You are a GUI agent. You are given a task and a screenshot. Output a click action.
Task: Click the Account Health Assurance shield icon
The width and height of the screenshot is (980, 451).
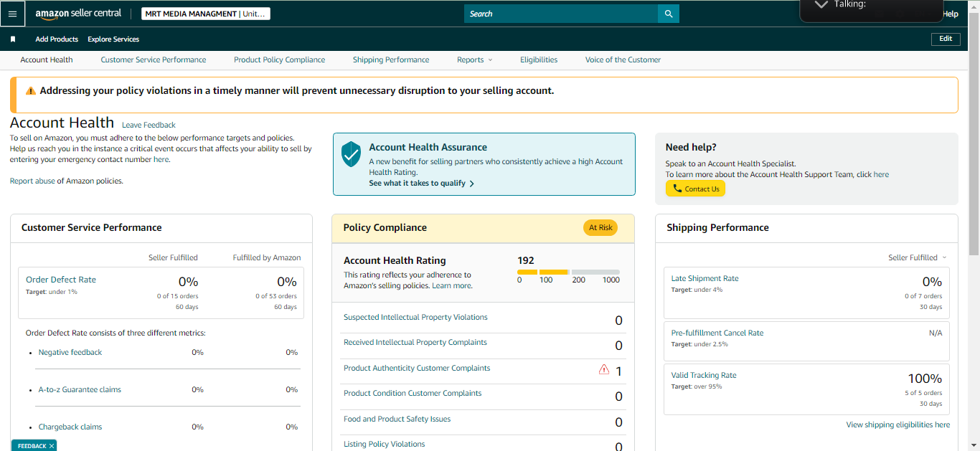(x=351, y=154)
